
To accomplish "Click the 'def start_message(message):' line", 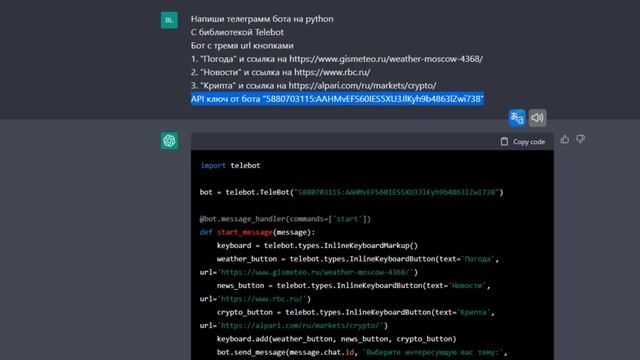I will click(258, 232).
